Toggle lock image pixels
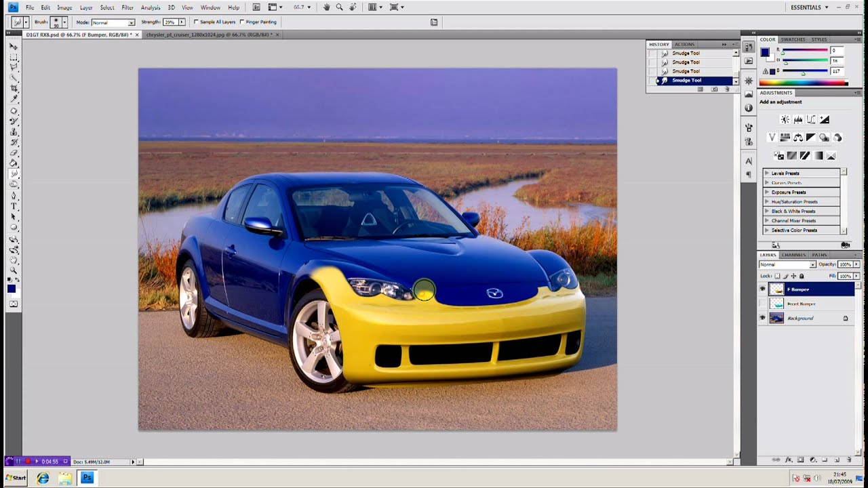Viewport: 868px width, 488px height. 786,276
